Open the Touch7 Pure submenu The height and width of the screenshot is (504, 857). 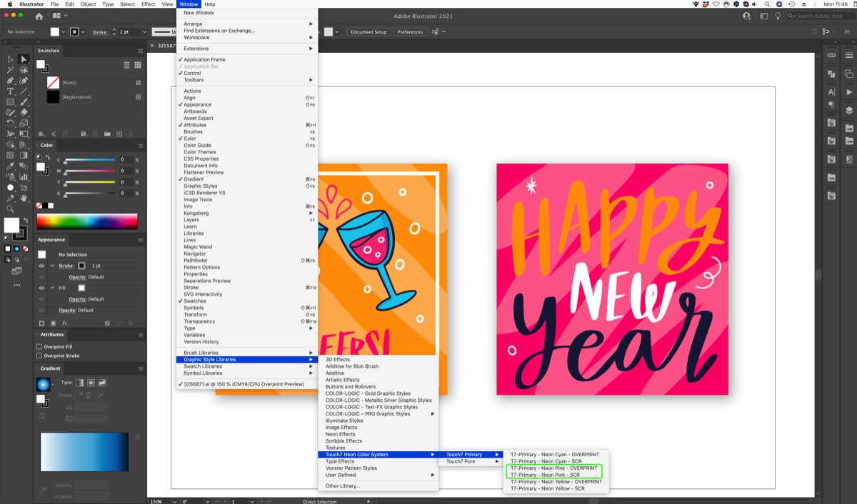click(x=471, y=461)
